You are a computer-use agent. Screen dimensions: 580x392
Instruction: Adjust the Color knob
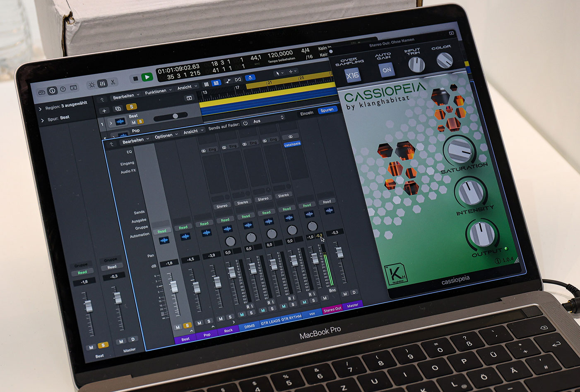[444, 60]
